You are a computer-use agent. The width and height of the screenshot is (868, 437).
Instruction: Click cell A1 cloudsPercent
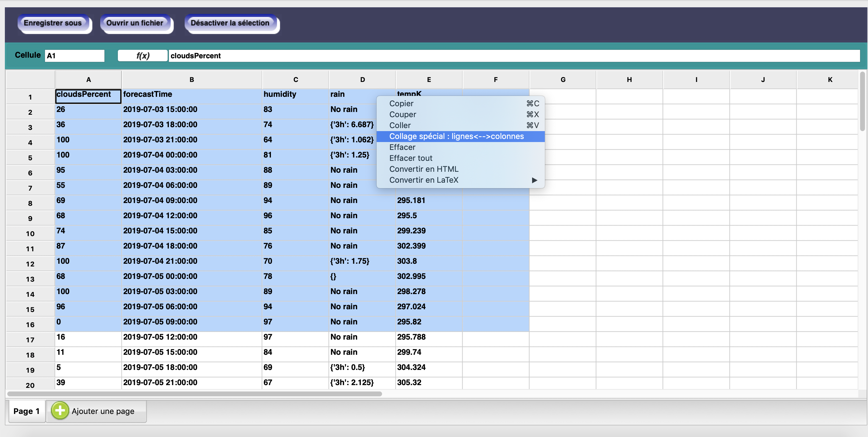(88, 96)
